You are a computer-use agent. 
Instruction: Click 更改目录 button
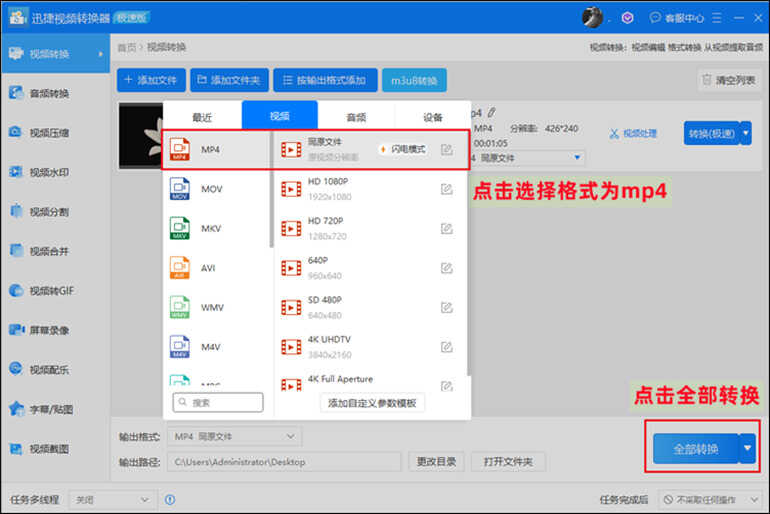(435, 462)
